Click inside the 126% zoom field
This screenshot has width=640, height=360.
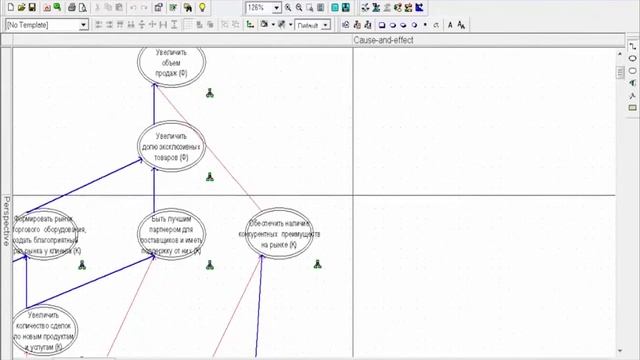pos(259,8)
